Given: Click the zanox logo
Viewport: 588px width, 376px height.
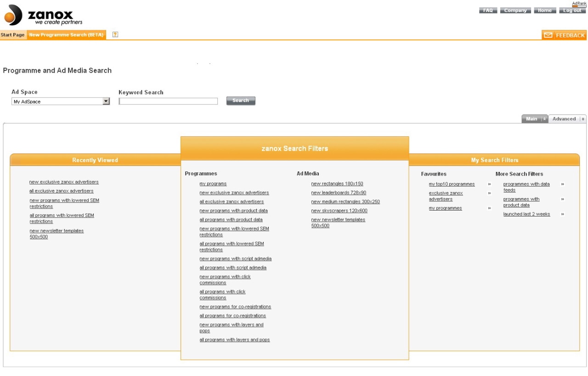Looking at the screenshot, I should click(43, 15).
